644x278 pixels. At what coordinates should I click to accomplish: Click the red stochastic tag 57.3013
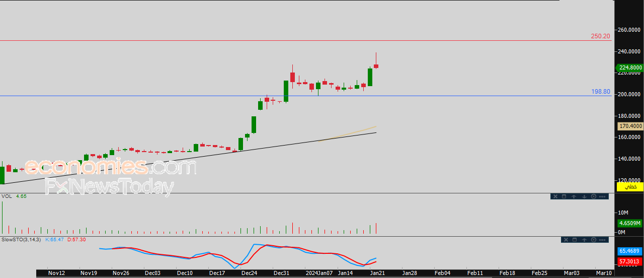[x=629, y=261]
